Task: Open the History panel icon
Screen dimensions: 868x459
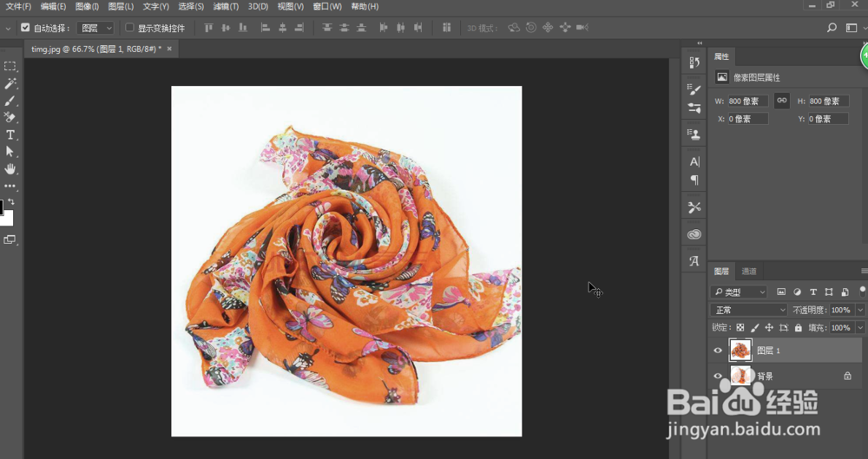Action: pyautogui.click(x=694, y=62)
